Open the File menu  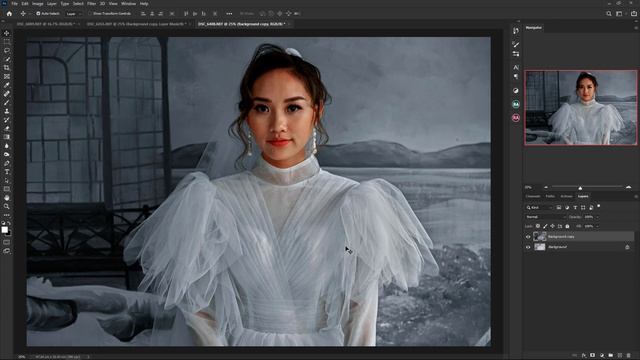tap(14, 4)
